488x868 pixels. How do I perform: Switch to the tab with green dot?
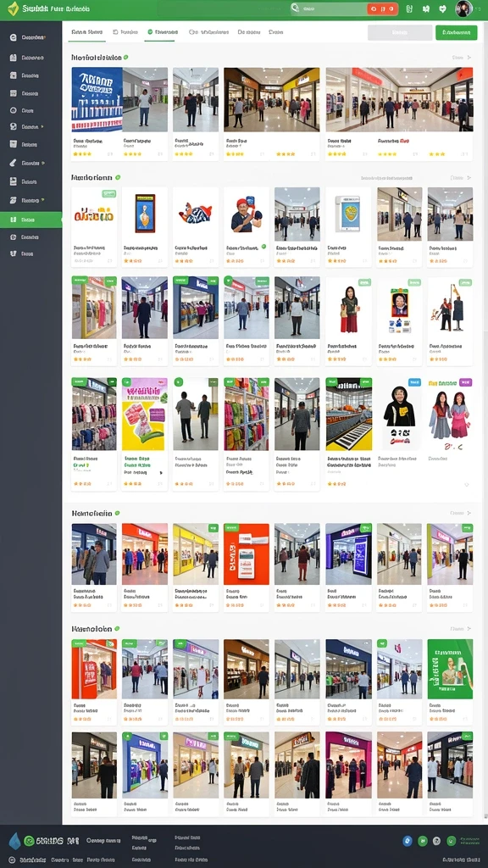click(161, 33)
